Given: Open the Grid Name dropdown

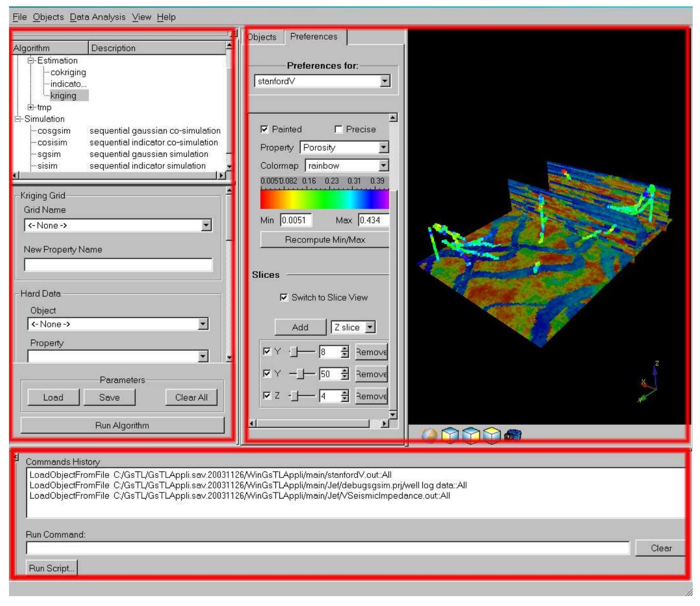Looking at the screenshot, I should (206, 225).
